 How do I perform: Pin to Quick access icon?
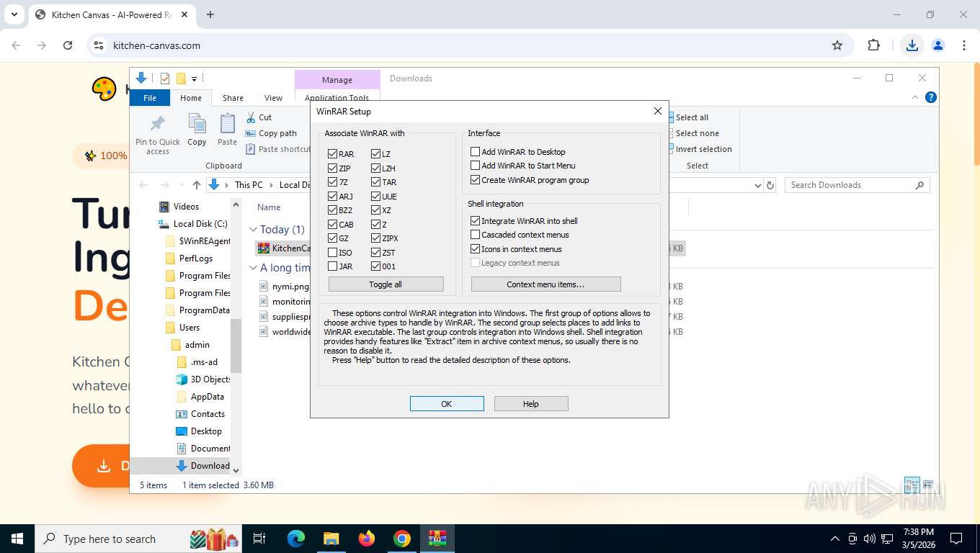[158, 135]
